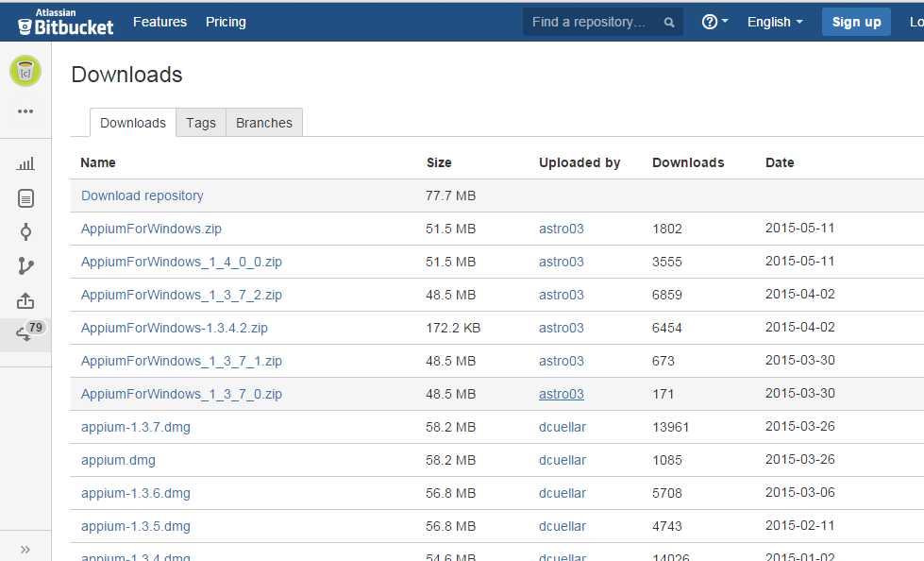Screen dimensions: 924x561
Task: Open the English language dropdown
Action: click(x=775, y=22)
